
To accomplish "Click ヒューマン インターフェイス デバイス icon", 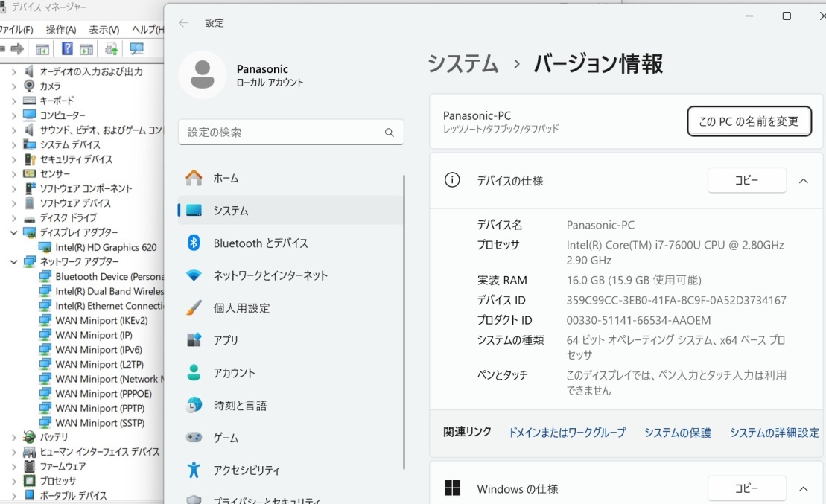I will tap(30, 452).
